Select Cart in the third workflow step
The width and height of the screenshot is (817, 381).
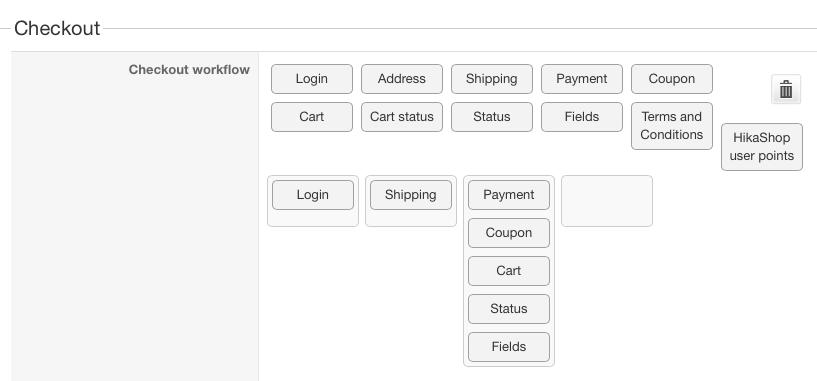tap(509, 271)
